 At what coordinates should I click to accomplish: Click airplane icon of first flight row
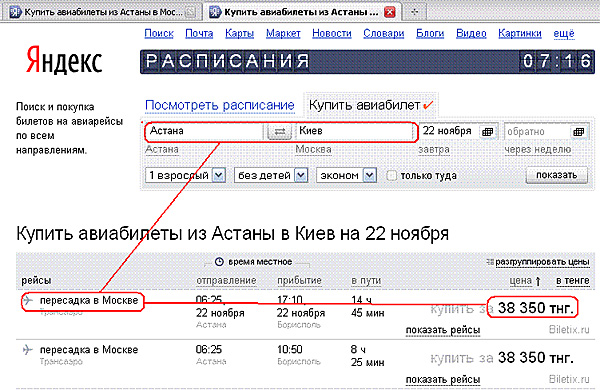(28, 300)
